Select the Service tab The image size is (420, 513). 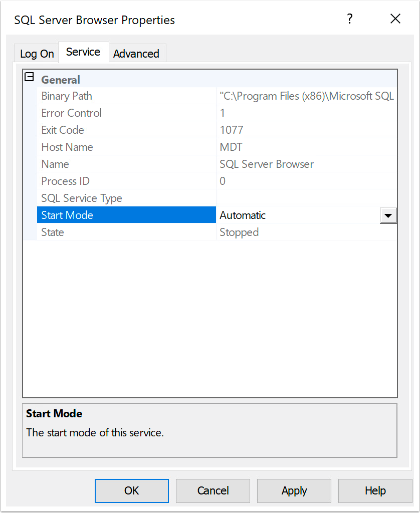[83, 52]
